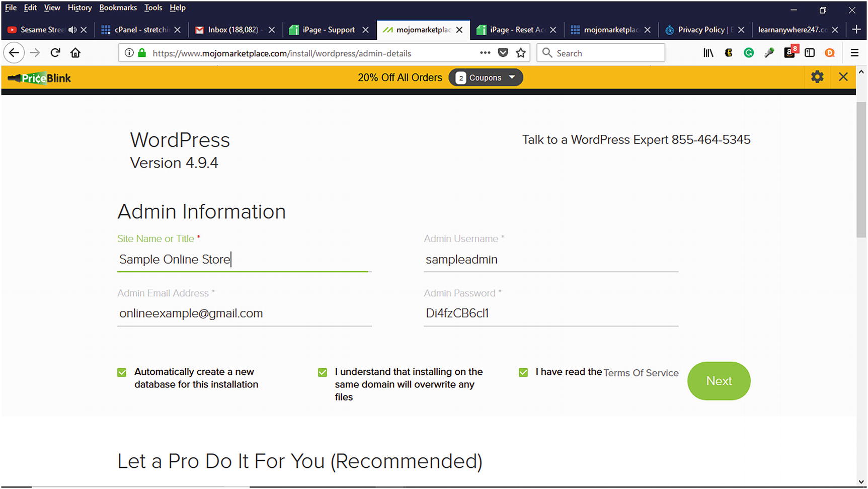Open the Terms Of Service link
This screenshot has width=868, height=489.
641,373
